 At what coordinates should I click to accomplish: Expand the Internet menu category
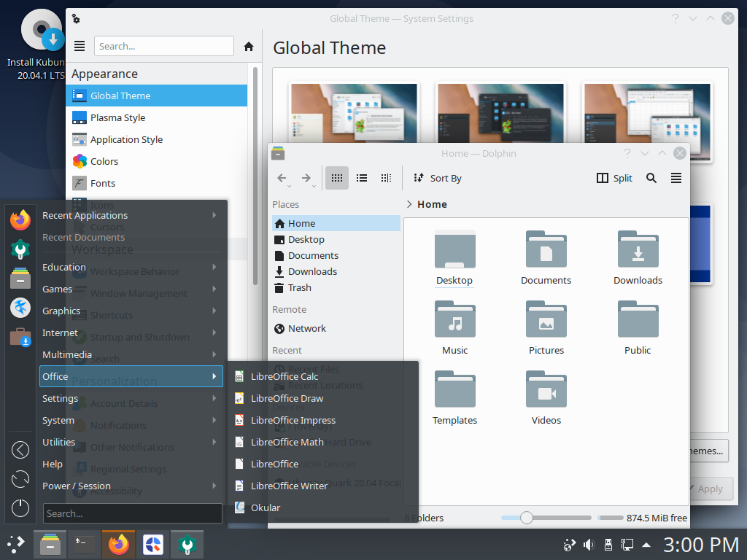pyautogui.click(x=131, y=332)
